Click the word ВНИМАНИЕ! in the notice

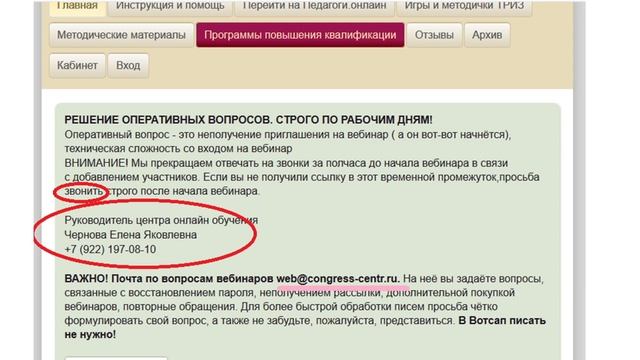pyautogui.click(x=96, y=163)
